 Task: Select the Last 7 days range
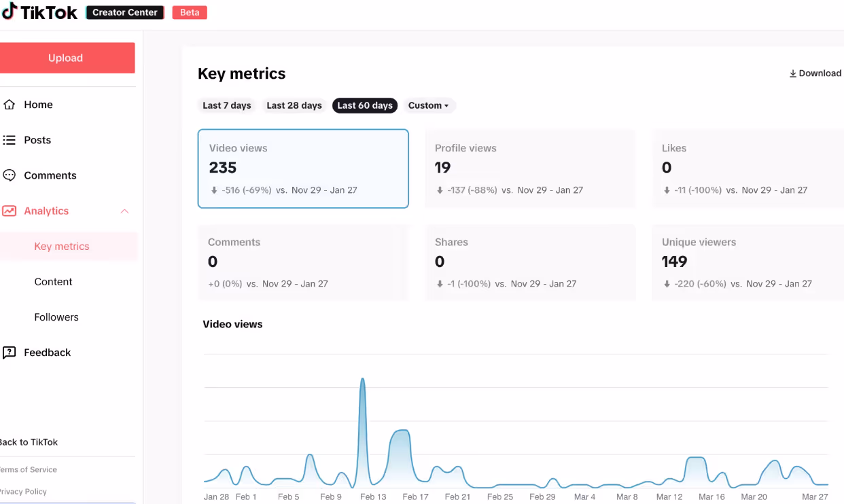227,105
